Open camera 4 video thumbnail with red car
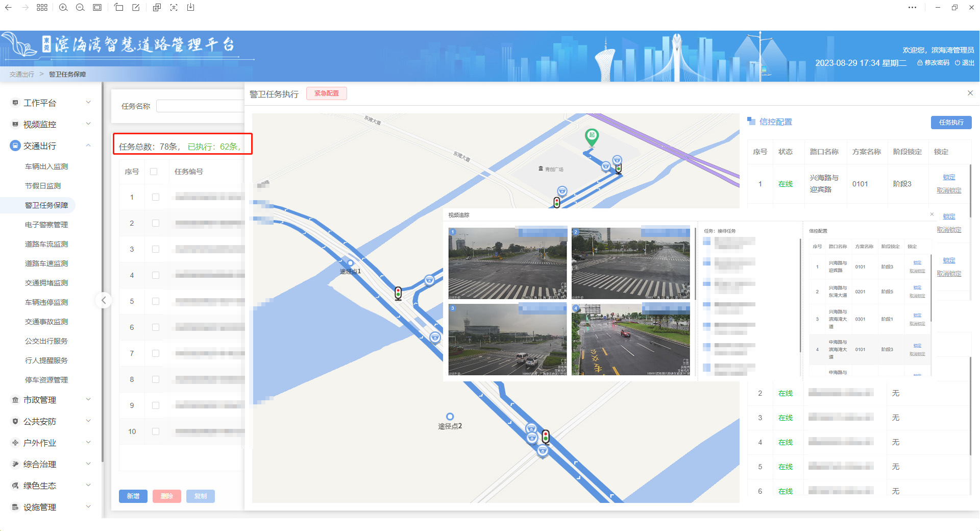This screenshot has height=531, width=980. tap(631, 340)
